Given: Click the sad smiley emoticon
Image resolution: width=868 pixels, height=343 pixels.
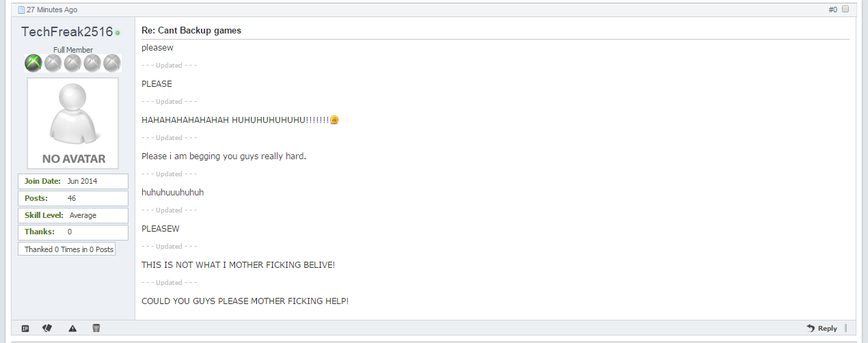Looking at the screenshot, I should click(x=334, y=120).
